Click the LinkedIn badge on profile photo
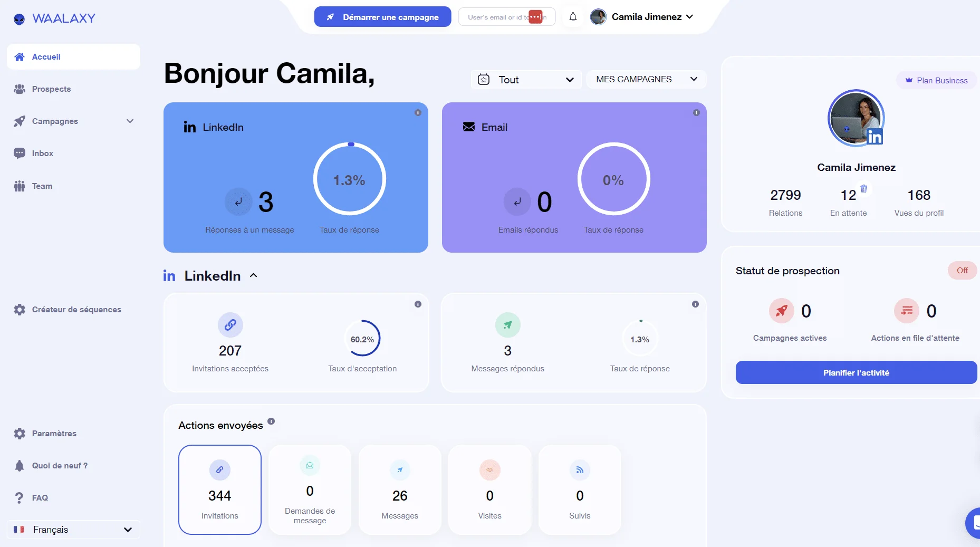980x547 pixels. pos(874,137)
